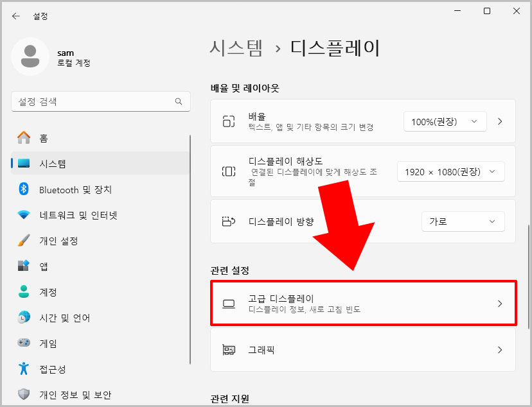
Task: Expand the 그래픽 settings row
Action: 364,350
